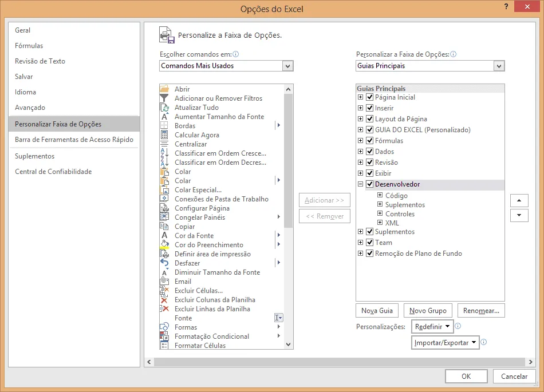Screen dimensions: 544x392
Task: Click the Centralizar alignment icon
Action: click(x=164, y=144)
